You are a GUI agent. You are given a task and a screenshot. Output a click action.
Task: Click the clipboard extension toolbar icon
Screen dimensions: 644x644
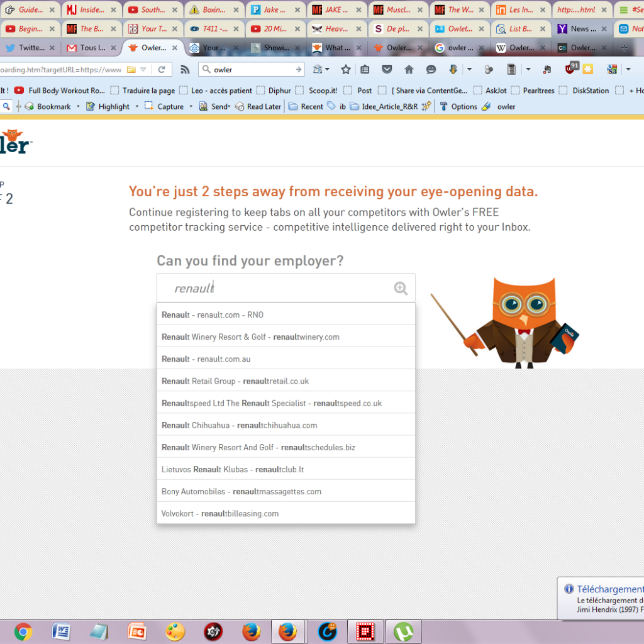[511, 69]
